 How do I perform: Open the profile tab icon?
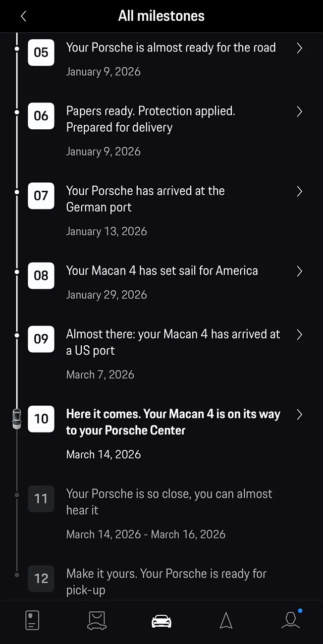291,620
